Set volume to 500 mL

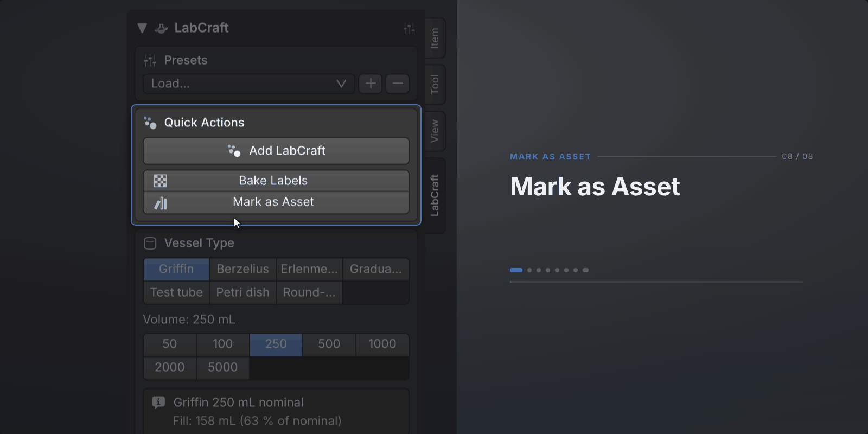click(x=329, y=344)
